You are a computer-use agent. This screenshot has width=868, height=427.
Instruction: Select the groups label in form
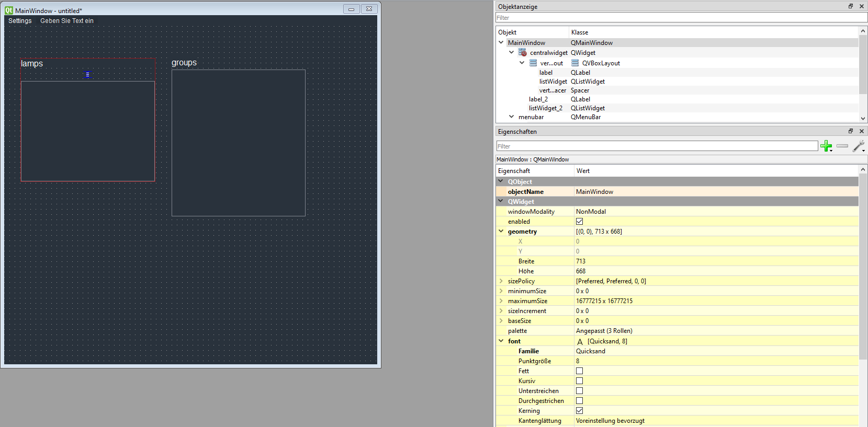click(184, 63)
